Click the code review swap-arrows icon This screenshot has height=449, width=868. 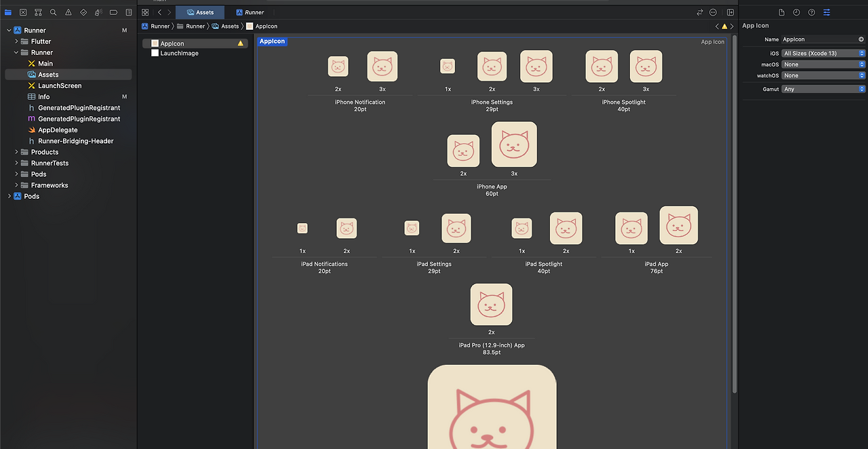(x=700, y=12)
